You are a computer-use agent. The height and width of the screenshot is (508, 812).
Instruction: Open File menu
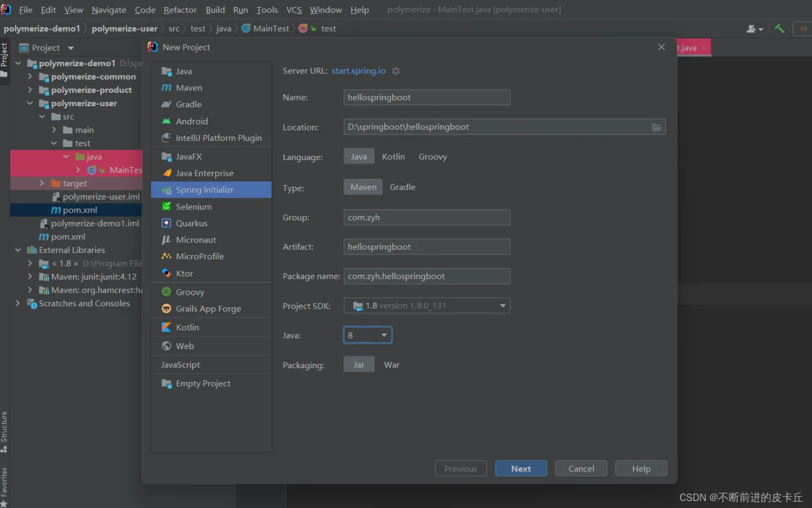point(26,10)
